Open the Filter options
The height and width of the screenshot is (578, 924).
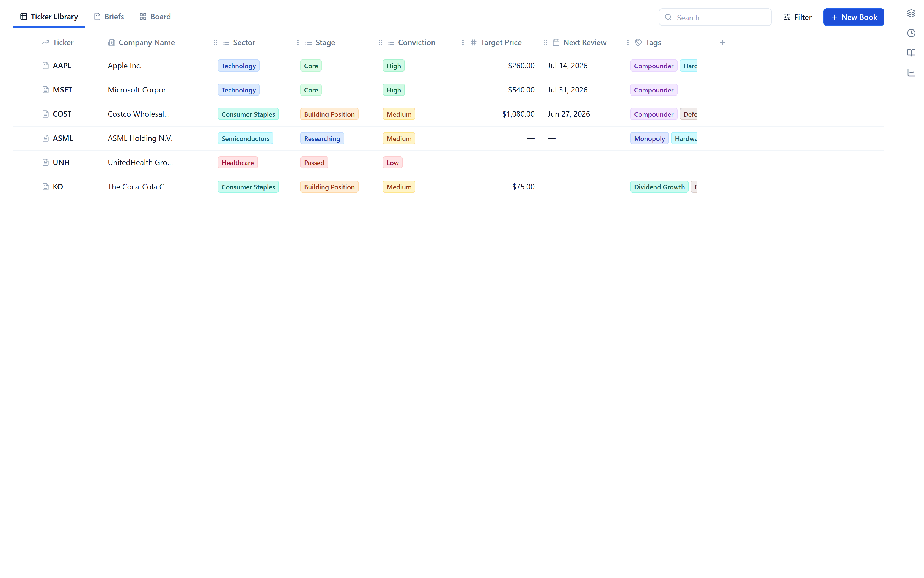coord(797,17)
